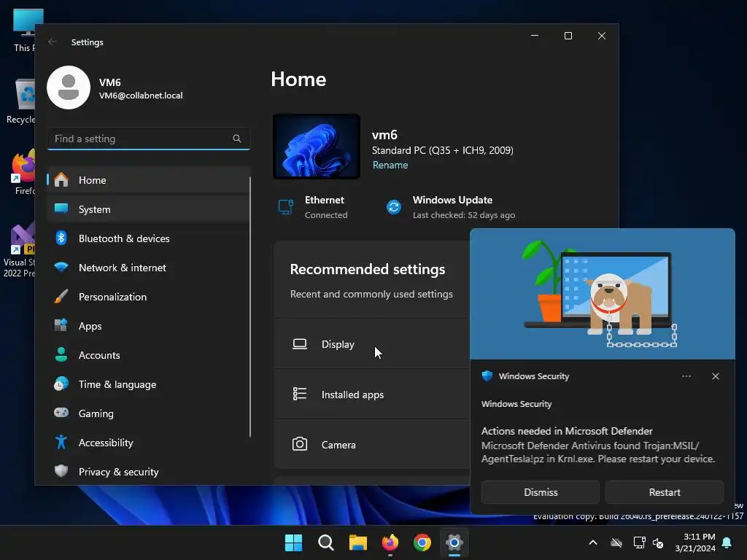
Task: Click the Settings gear on taskbar
Action: pos(454,542)
